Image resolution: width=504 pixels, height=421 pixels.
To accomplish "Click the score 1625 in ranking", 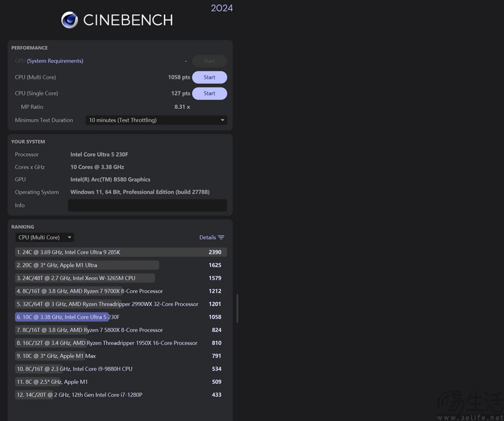I will click(x=215, y=265).
